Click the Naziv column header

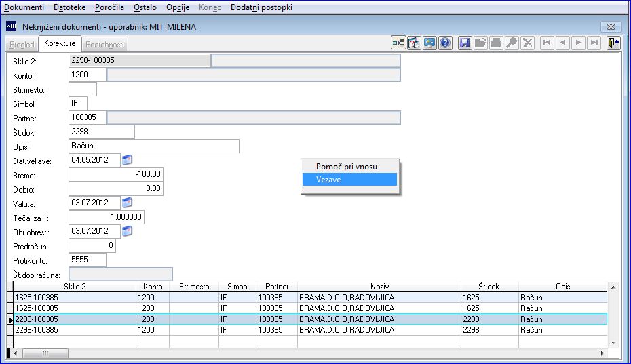point(379,287)
